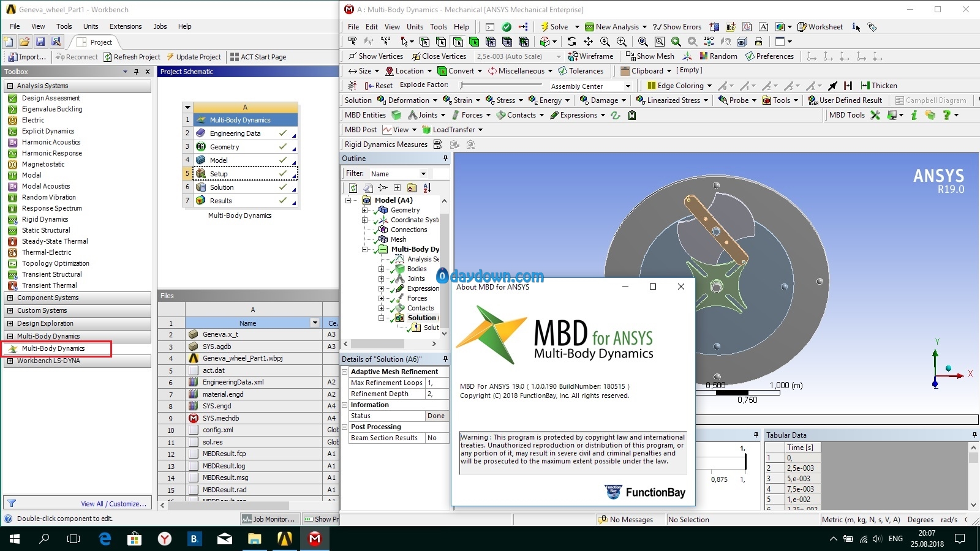980x551 pixels.
Task: Click the Rotate view icon
Action: (x=571, y=42)
